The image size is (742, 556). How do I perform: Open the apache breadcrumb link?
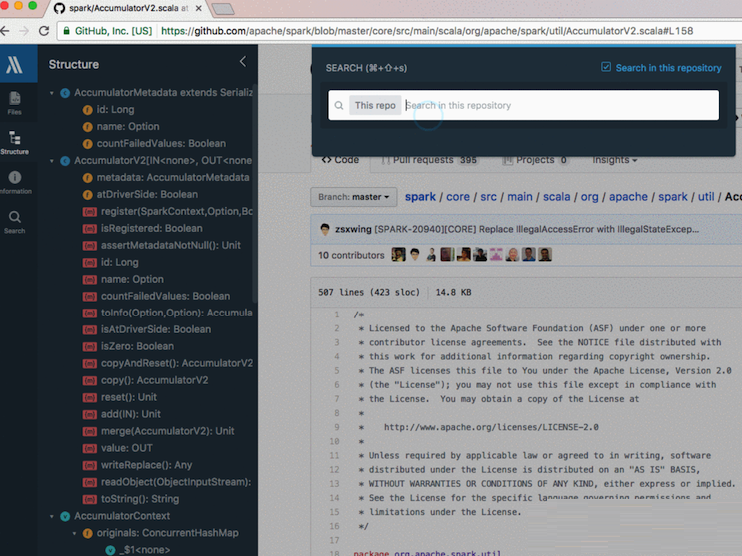(x=628, y=197)
